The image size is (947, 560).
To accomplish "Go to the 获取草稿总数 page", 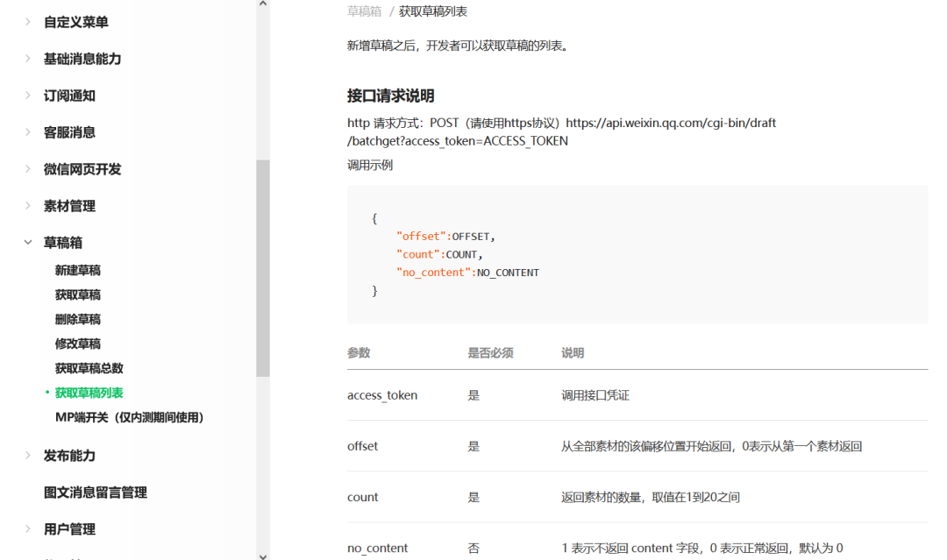I will point(89,368).
